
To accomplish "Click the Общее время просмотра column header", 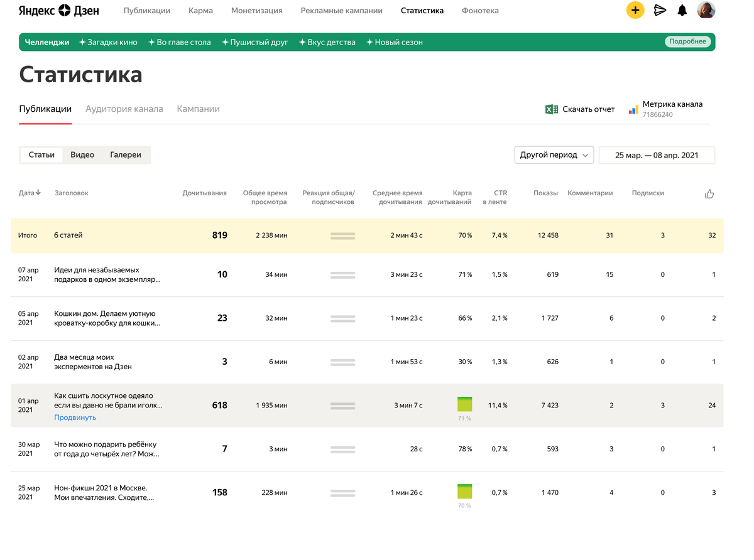I will (x=265, y=198).
